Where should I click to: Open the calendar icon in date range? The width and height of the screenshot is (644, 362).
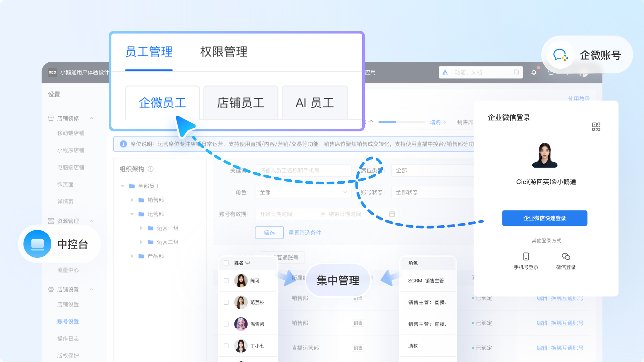click(392, 214)
